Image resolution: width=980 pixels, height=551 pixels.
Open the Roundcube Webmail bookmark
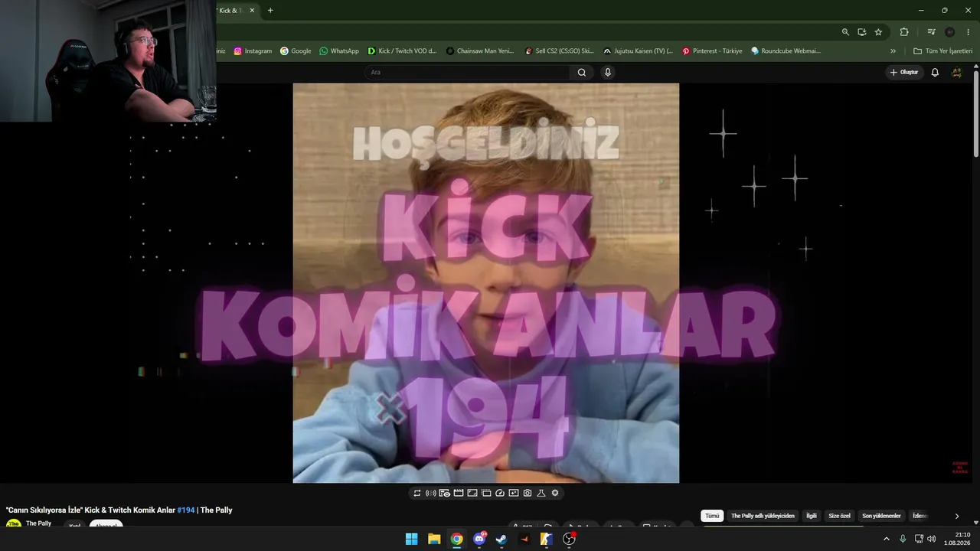tap(786, 51)
